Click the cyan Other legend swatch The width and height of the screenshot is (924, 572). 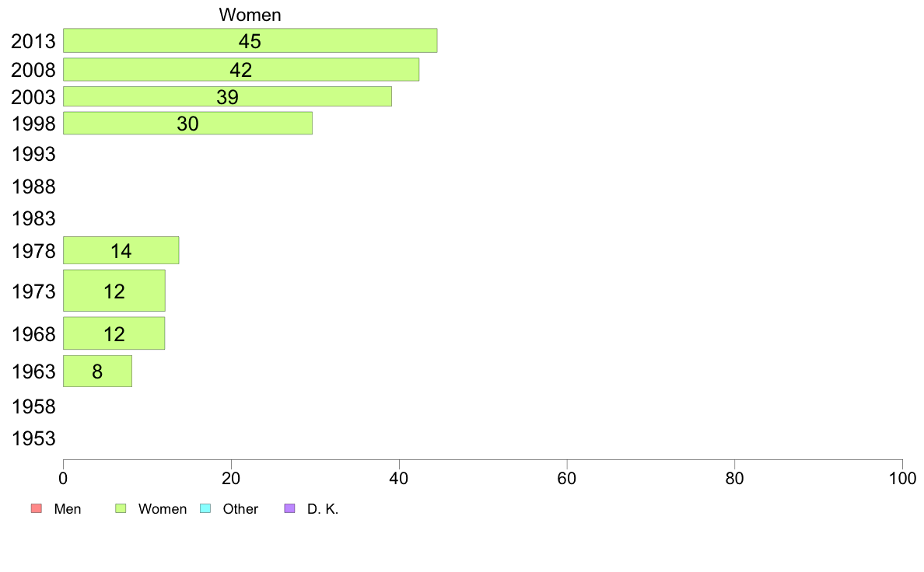205,508
